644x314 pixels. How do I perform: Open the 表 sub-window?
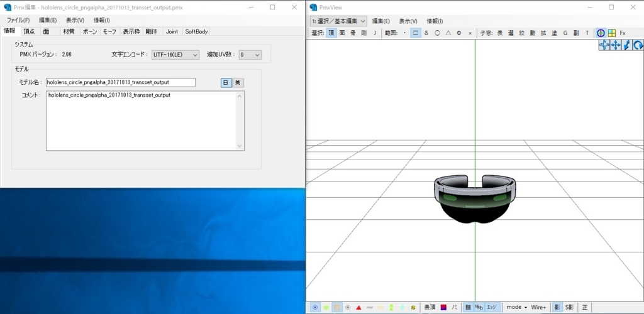click(x=500, y=33)
